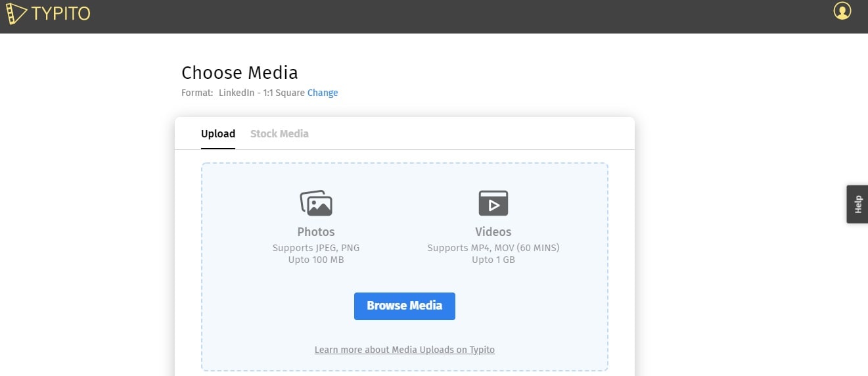868x376 pixels.
Task: Click the Photos label text
Action: (316, 232)
